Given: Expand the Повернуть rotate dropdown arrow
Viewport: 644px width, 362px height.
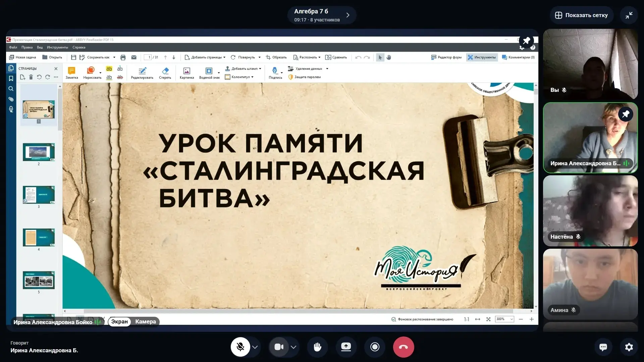Looking at the screenshot, I should 259,57.
